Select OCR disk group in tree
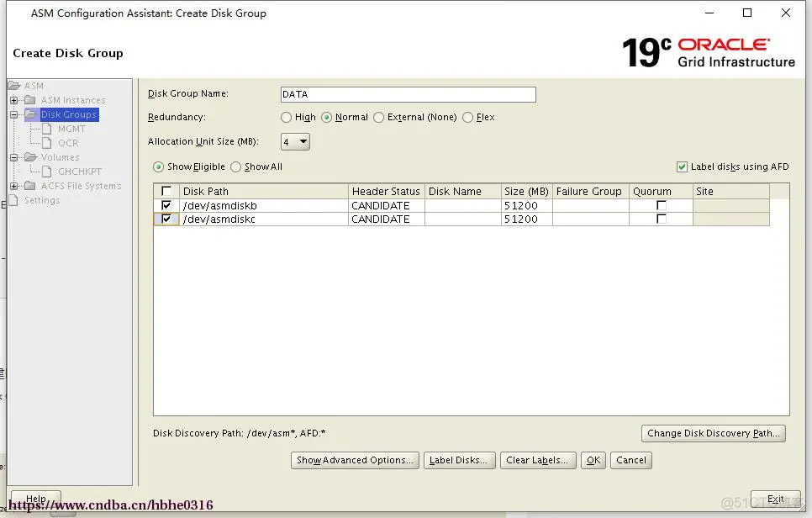Viewport: 812px width, 518px height. (x=68, y=143)
